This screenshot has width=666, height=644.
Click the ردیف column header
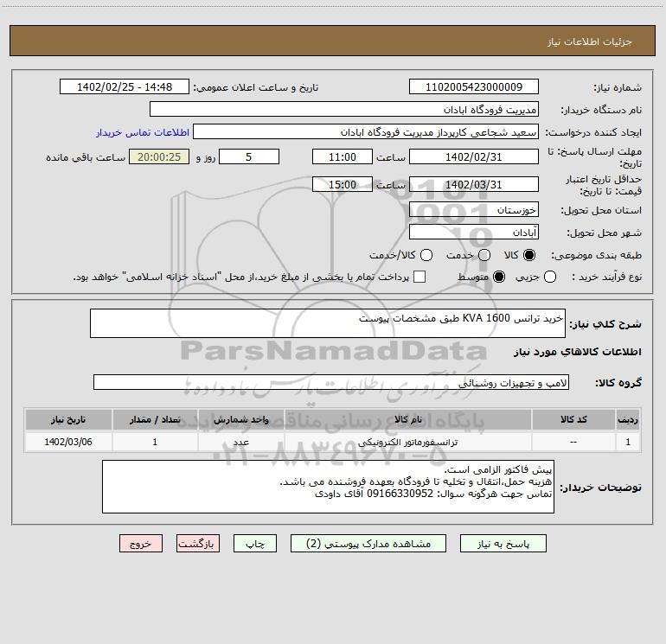tap(628, 419)
